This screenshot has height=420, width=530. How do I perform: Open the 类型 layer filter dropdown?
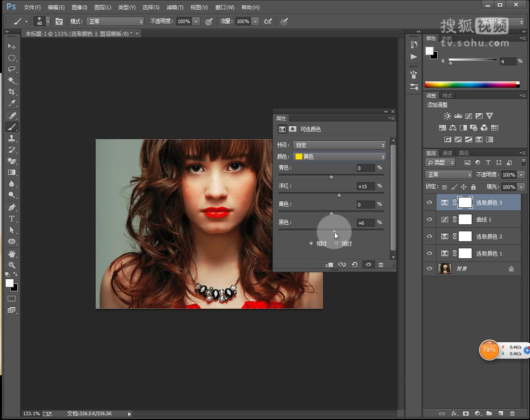coord(440,163)
